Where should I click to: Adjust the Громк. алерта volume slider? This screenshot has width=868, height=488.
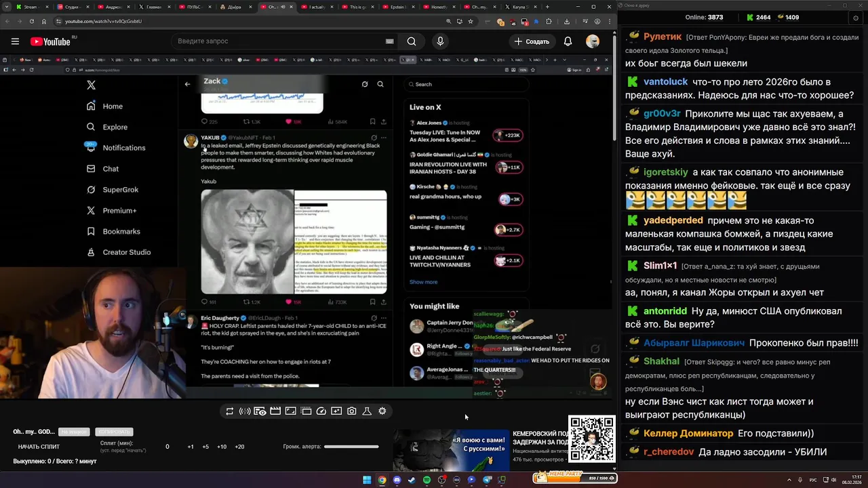(x=351, y=447)
